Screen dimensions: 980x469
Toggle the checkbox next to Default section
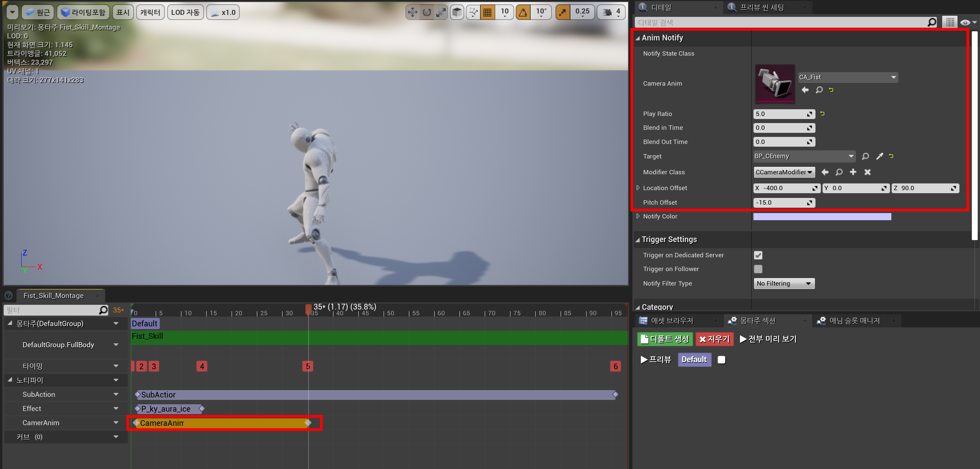click(x=721, y=360)
